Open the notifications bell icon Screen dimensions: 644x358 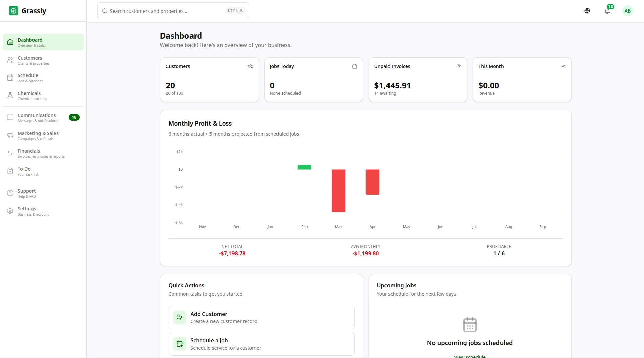pyautogui.click(x=607, y=11)
